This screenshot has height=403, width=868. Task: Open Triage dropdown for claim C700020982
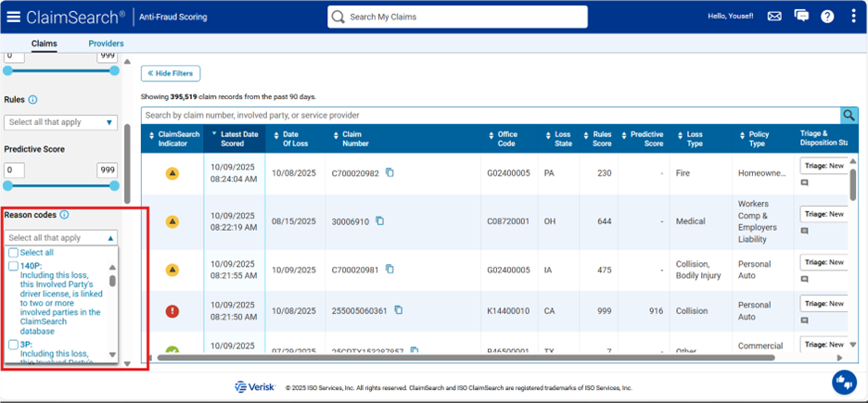(x=823, y=166)
